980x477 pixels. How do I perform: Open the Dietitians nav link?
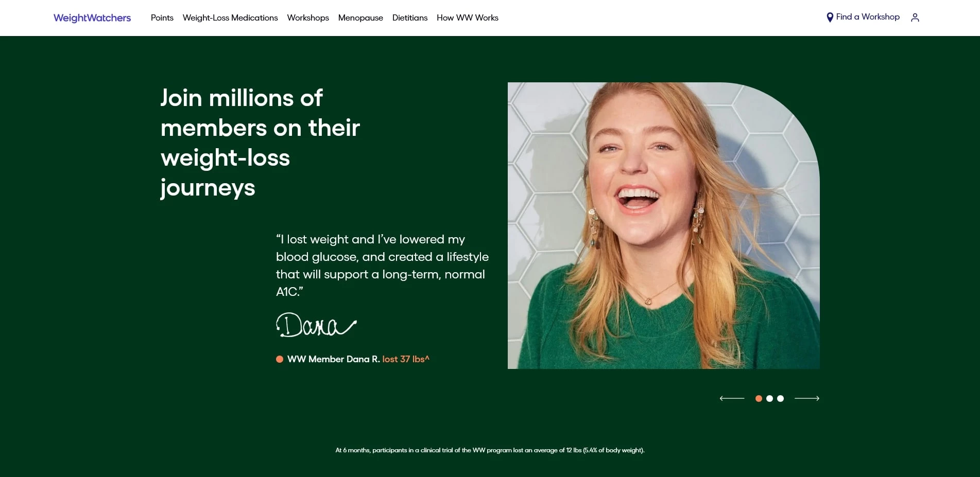[410, 18]
